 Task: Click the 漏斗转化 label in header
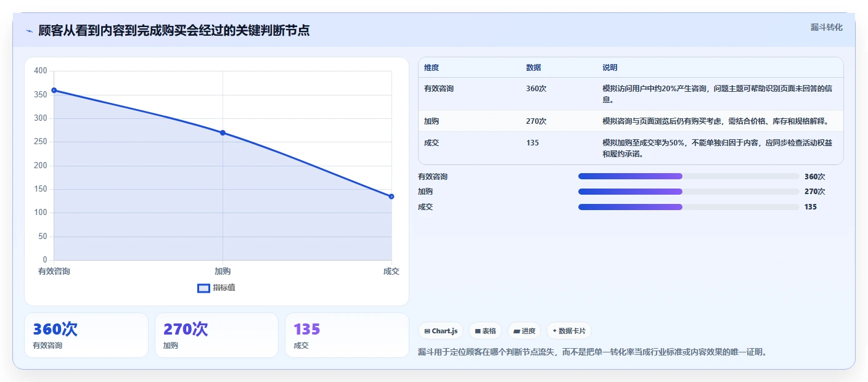(x=826, y=27)
